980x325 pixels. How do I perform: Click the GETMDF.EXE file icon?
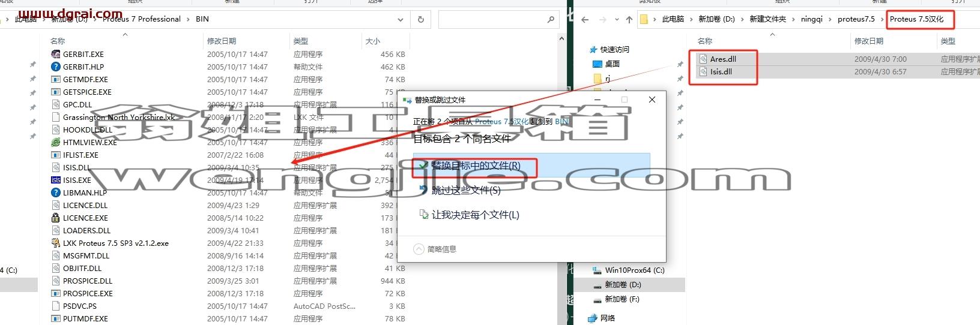pyautogui.click(x=56, y=79)
